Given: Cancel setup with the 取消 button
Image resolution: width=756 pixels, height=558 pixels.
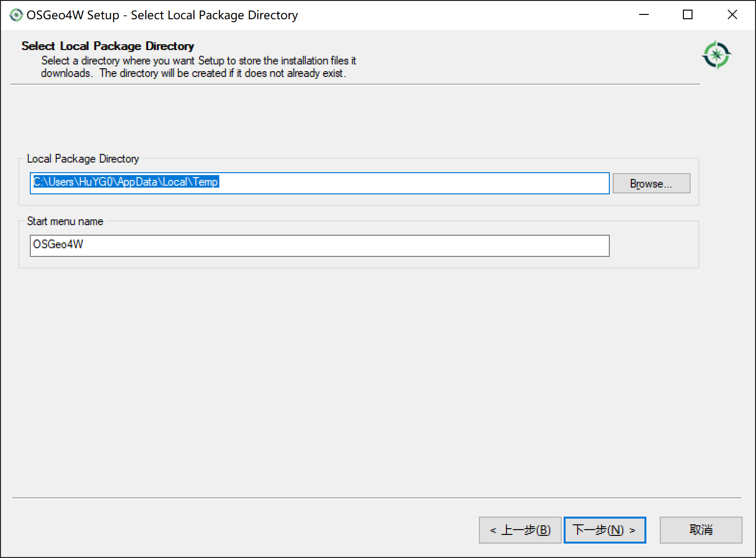Looking at the screenshot, I should 701,530.
